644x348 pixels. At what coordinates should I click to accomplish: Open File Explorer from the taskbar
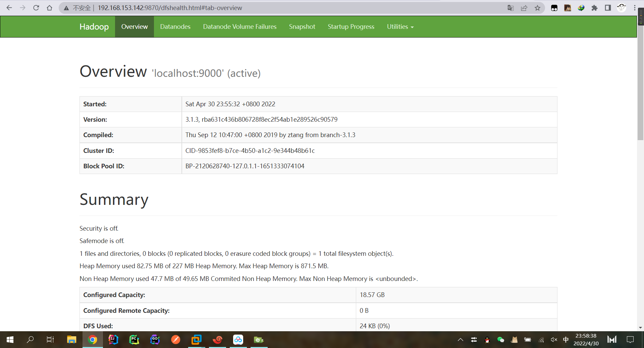71,340
